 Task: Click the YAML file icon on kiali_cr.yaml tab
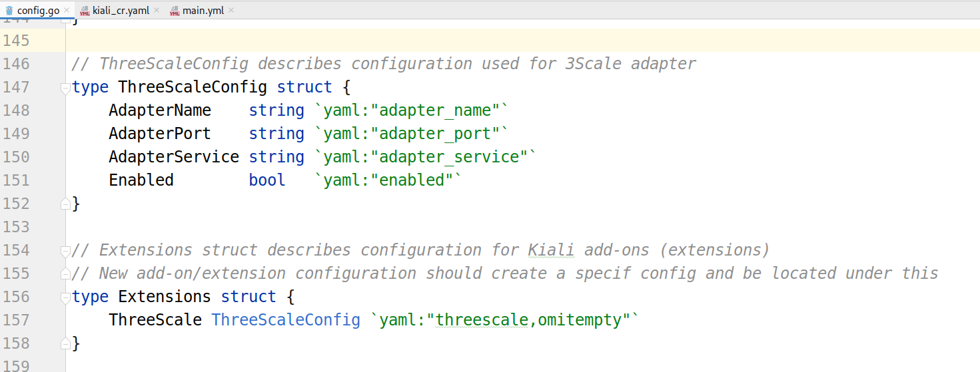click(85, 11)
